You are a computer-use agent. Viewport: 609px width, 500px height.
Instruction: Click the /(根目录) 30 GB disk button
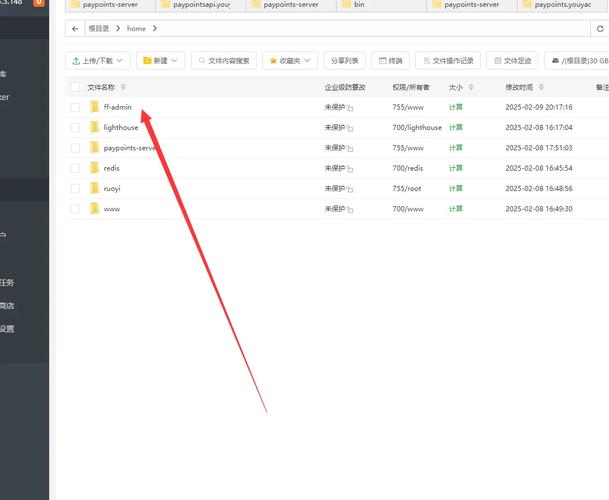pyautogui.click(x=577, y=61)
